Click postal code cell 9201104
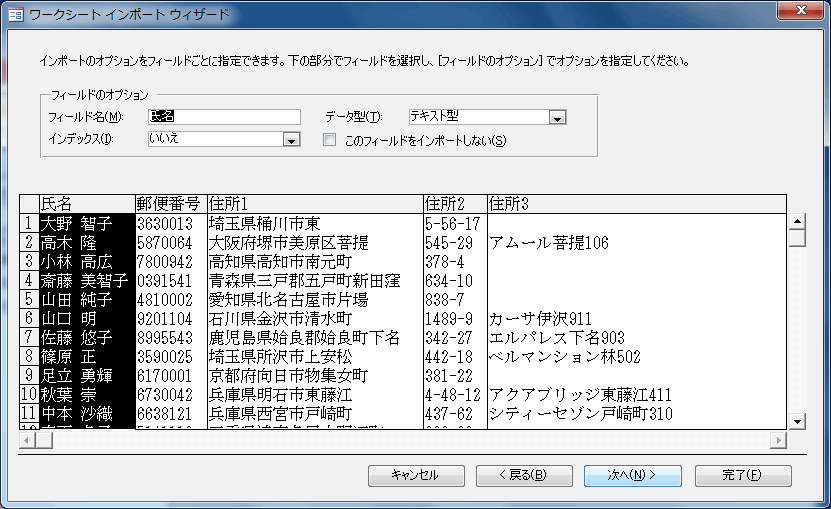831x509 pixels. click(x=171, y=319)
